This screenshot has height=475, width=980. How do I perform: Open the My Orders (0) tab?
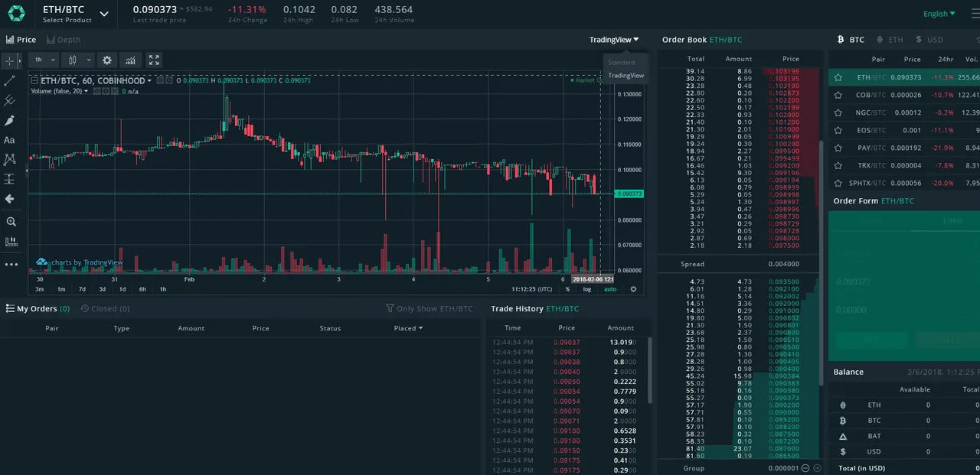point(38,309)
